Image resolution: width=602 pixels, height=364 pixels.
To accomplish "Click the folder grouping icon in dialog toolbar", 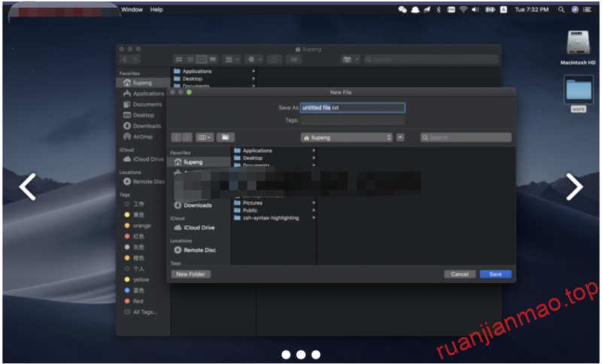I will click(x=225, y=138).
